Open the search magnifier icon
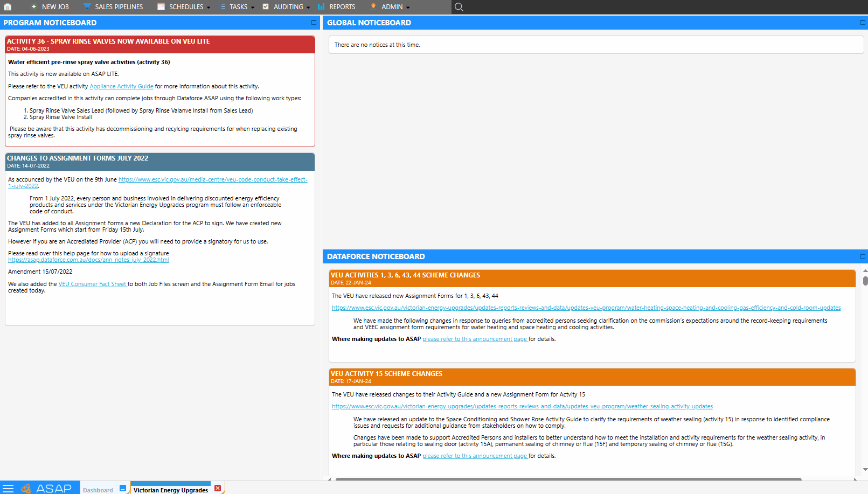Image resolution: width=868 pixels, height=494 pixels. click(x=459, y=7)
